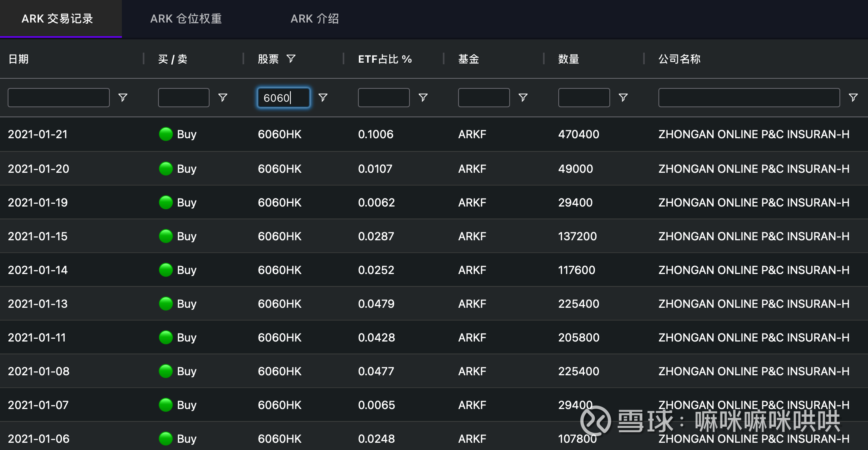Click the green Buy dot for 2021-01-08
868x450 pixels.
point(166,371)
